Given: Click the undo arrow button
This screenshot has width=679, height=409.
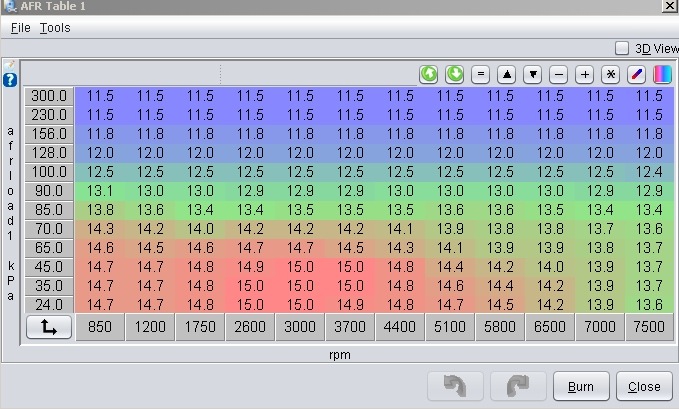Looking at the screenshot, I should [455, 386].
